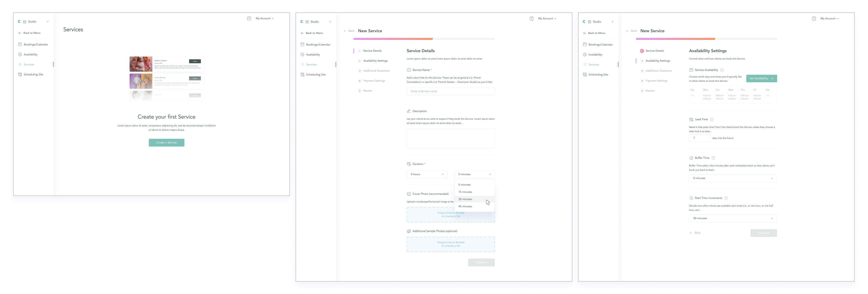The height and width of the screenshot is (294, 868).
Task: Click the help icon beside My Account on the Services page
Action: click(249, 18)
